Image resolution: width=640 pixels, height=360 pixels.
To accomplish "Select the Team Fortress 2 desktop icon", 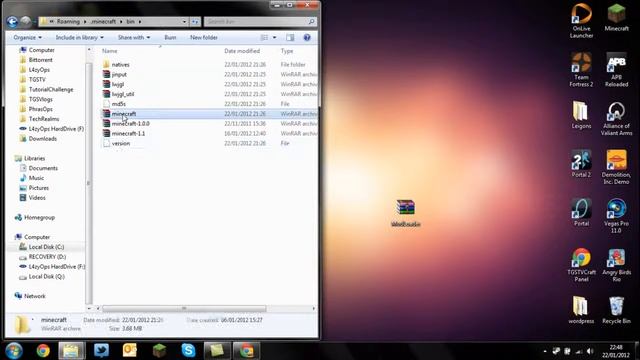I will coord(581,69).
